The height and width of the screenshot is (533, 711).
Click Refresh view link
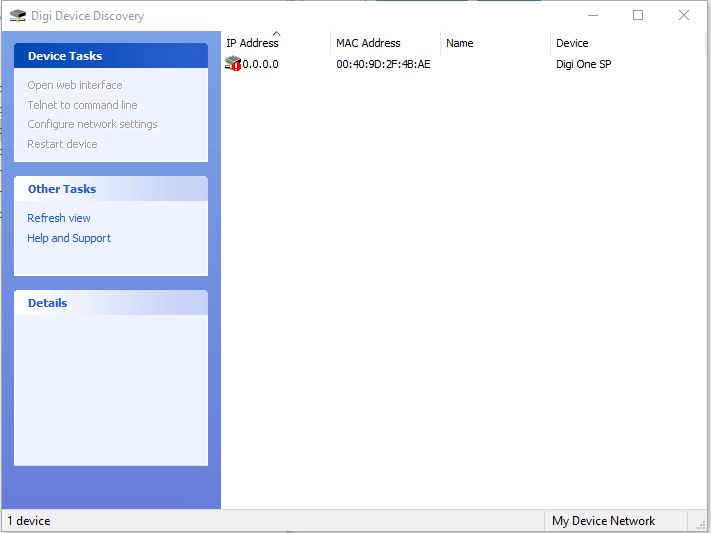coord(59,218)
